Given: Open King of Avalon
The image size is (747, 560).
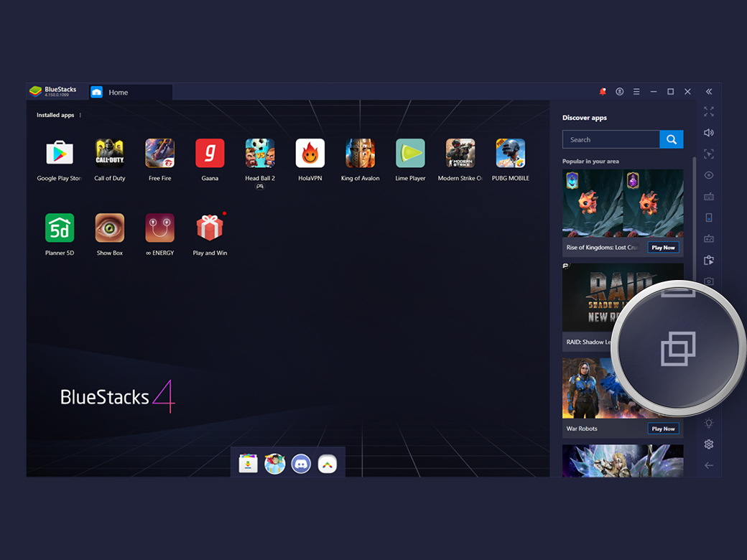Looking at the screenshot, I should pyautogui.click(x=360, y=153).
